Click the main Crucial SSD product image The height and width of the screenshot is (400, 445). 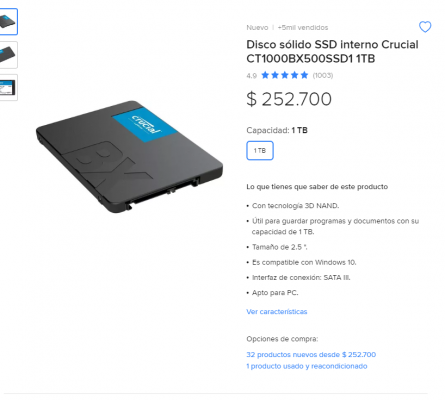click(x=129, y=157)
